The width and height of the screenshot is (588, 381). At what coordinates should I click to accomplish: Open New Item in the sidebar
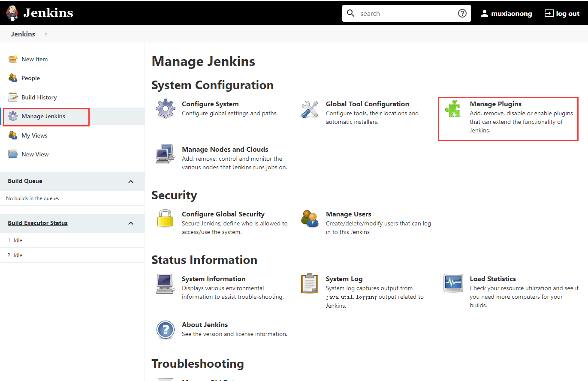35,59
